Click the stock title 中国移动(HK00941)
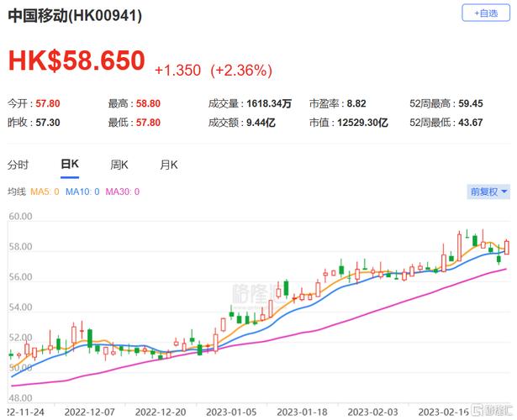The image size is (517, 420). pyautogui.click(x=75, y=15)
